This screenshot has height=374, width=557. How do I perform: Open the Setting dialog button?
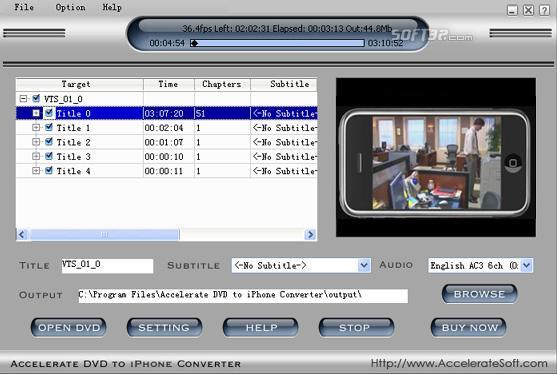164,327
